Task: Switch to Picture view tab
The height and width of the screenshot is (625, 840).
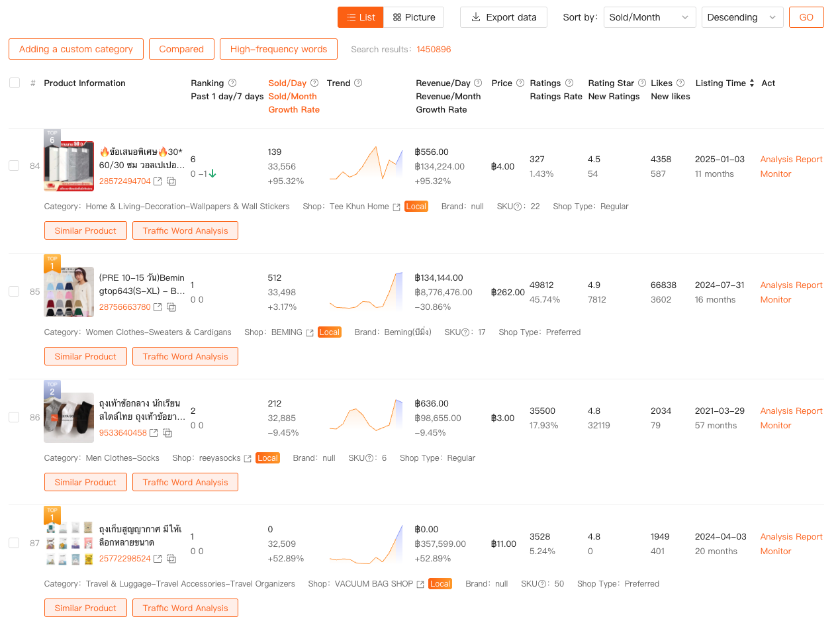Action: click(x=414, y=17)
